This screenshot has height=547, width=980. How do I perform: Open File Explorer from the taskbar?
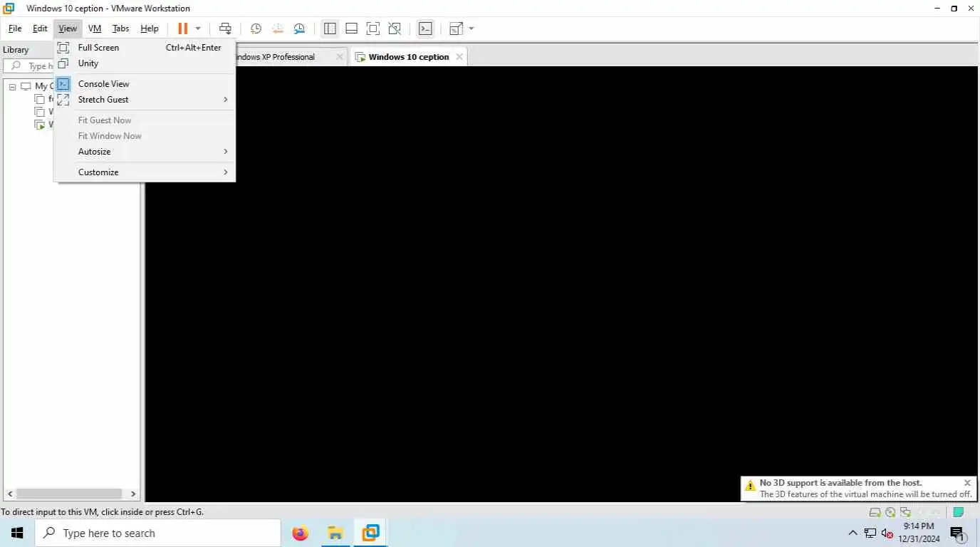(x=335, y=533)
